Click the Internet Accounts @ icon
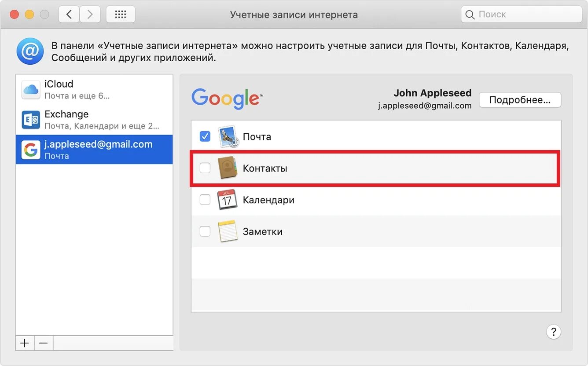 [30, 51]
